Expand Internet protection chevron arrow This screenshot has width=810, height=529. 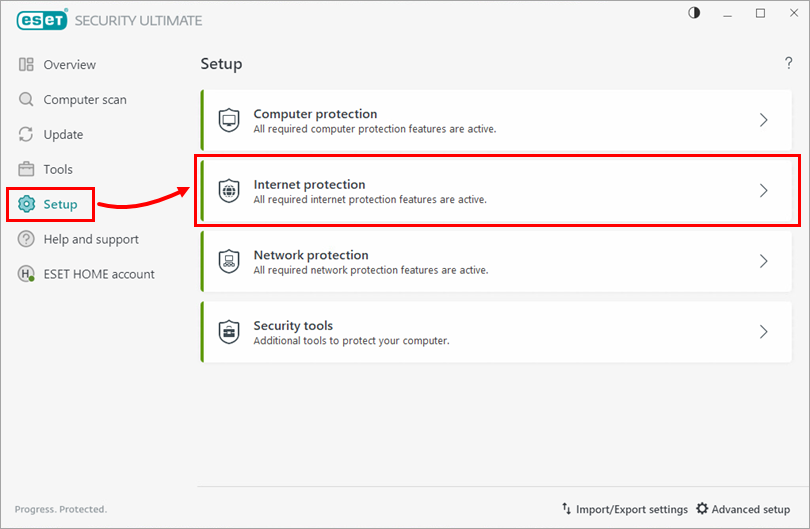click(763, 191)
